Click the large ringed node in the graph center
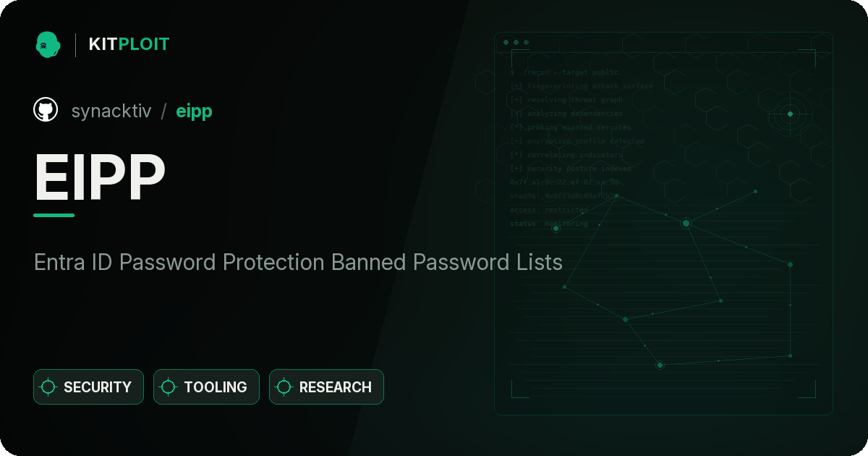868x456 pixels. [x=686, y=224]
